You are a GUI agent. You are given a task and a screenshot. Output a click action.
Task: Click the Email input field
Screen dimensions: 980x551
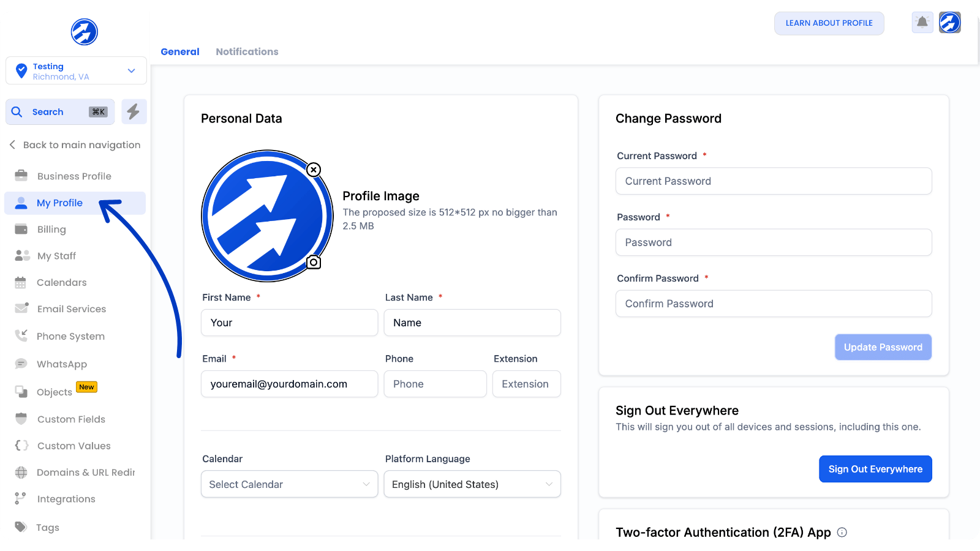[289, 384]
